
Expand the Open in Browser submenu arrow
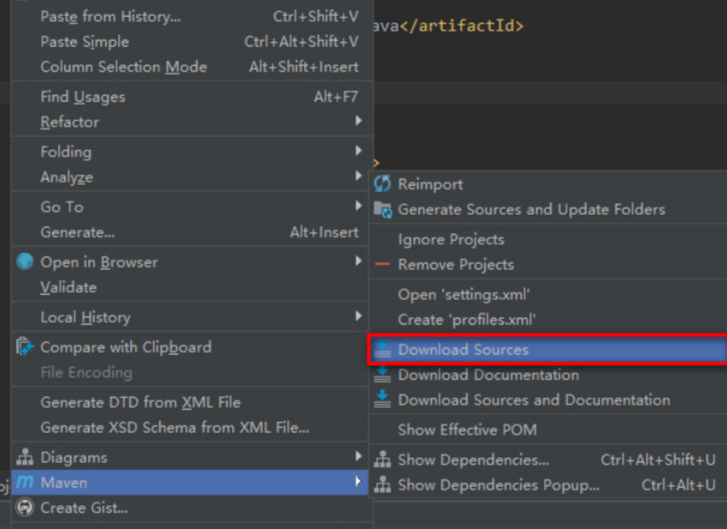(x=358, y=261)
